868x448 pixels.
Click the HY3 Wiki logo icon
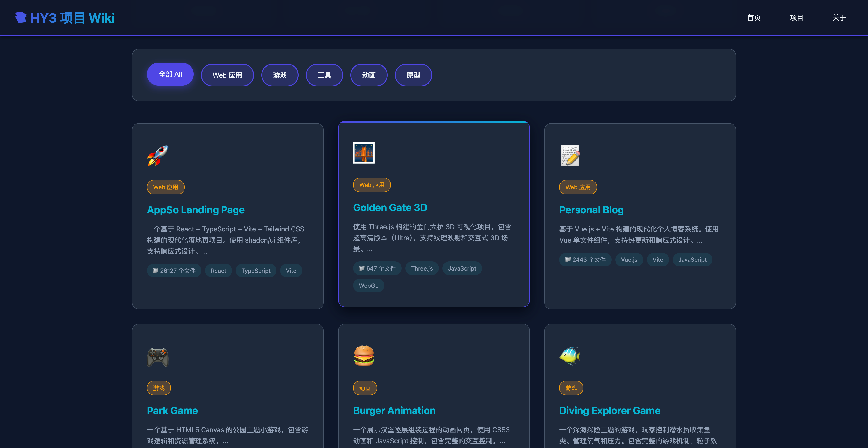[21, 18]
